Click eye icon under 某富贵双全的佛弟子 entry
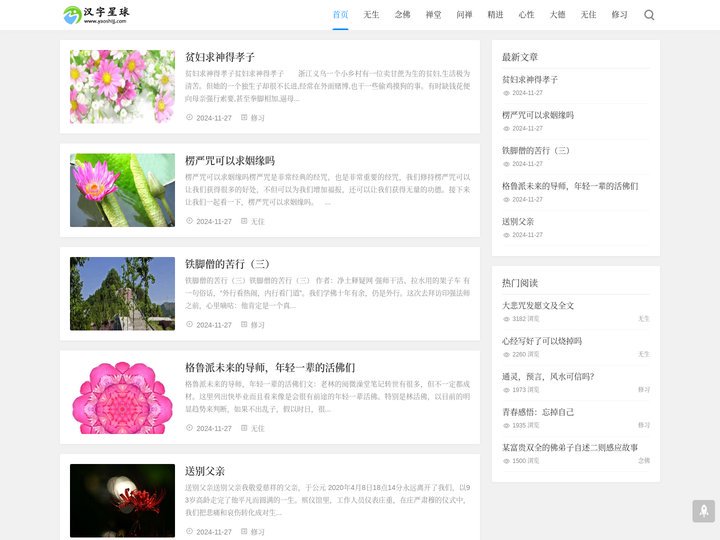The height and width of the screenshot is (540, 720). tap(506, 461)
